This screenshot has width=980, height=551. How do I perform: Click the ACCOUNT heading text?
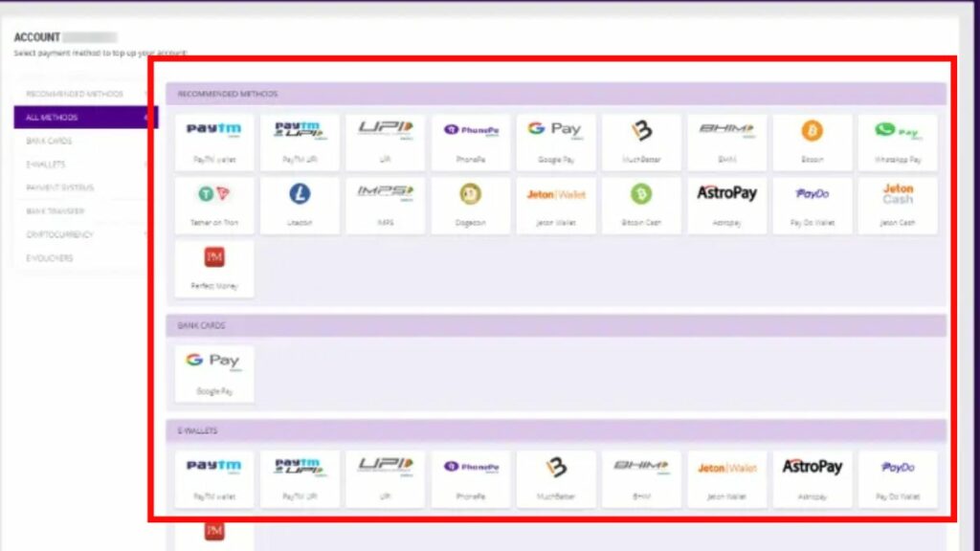coord(37,37)
